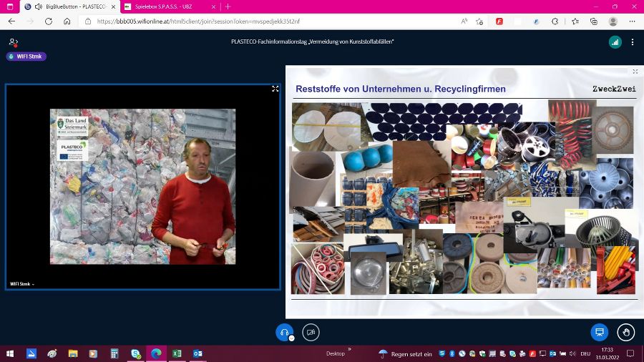The width and height of the screenshot is (644, 362).
Task: Open the weather 'Regen setzt ein' widget
Action: [x=406, y=354]
